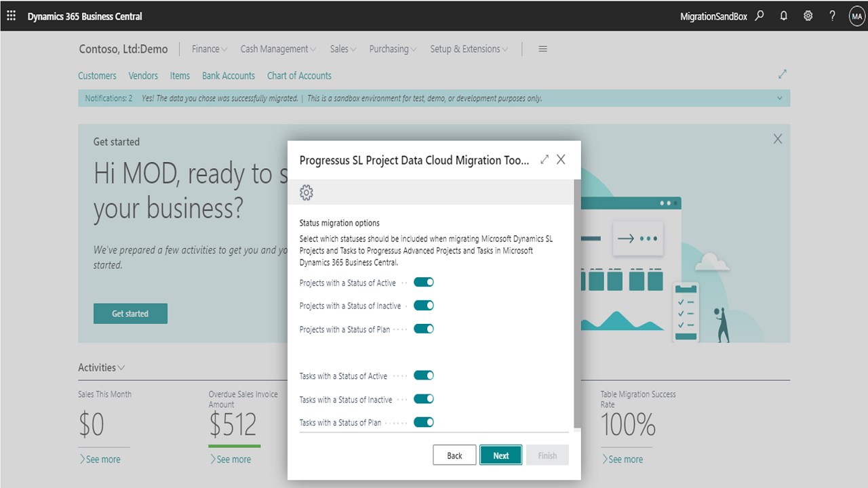Click the 100% migration success tile

tap(628, 425)
